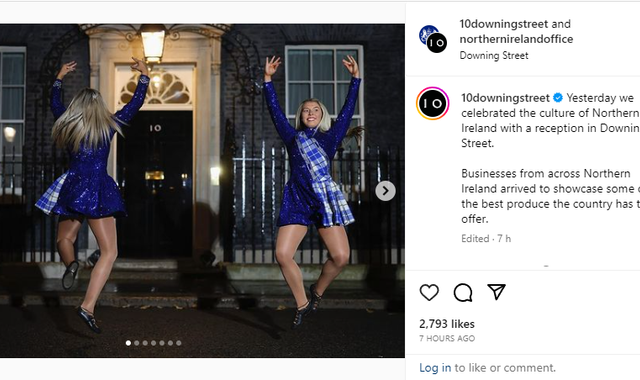Open comments via speech bubble icon
The height and width of the screenshot is (380, 640).
point(463,292)
